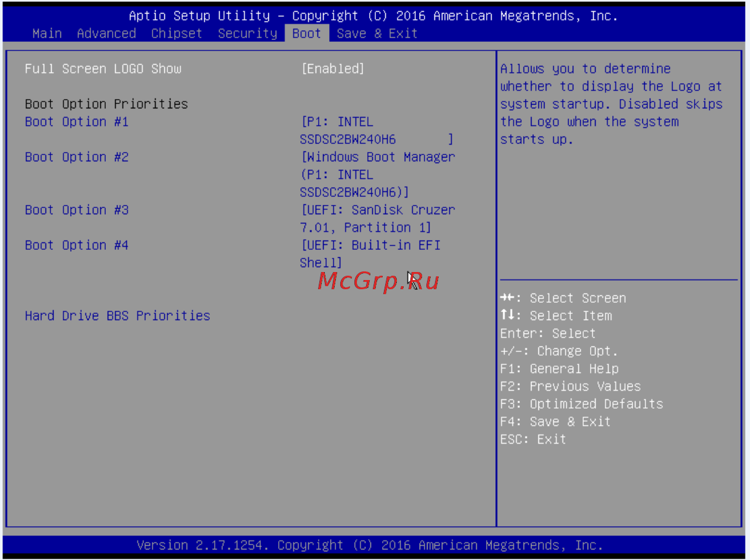Viewport: 750px width, 560px height.
Task: Open the UEFI: SanDisk Cruzer boot option value
Action: coord(377,218)
